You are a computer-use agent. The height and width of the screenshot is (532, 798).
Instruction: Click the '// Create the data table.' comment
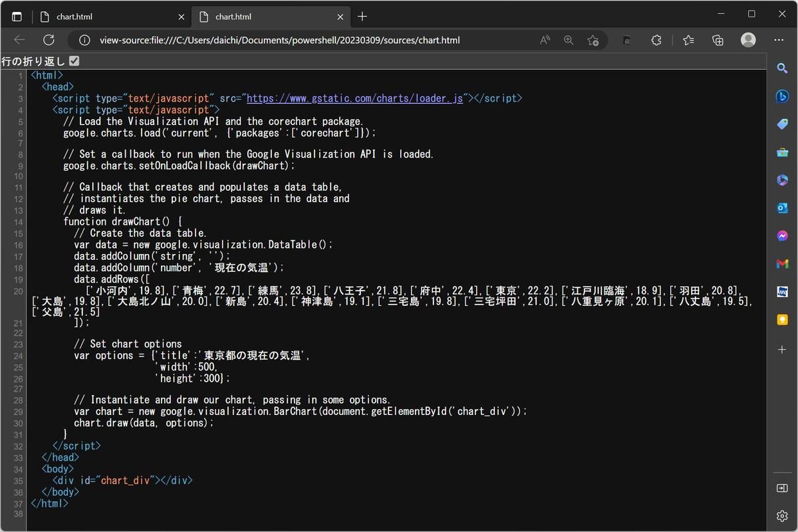click(140, 233)
